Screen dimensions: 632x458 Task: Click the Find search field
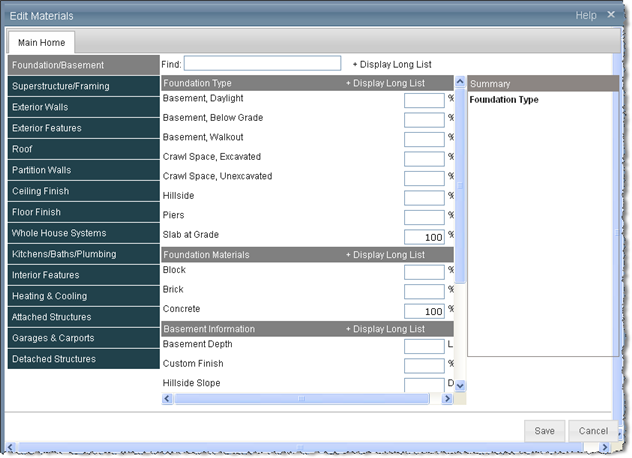(262, 63)
